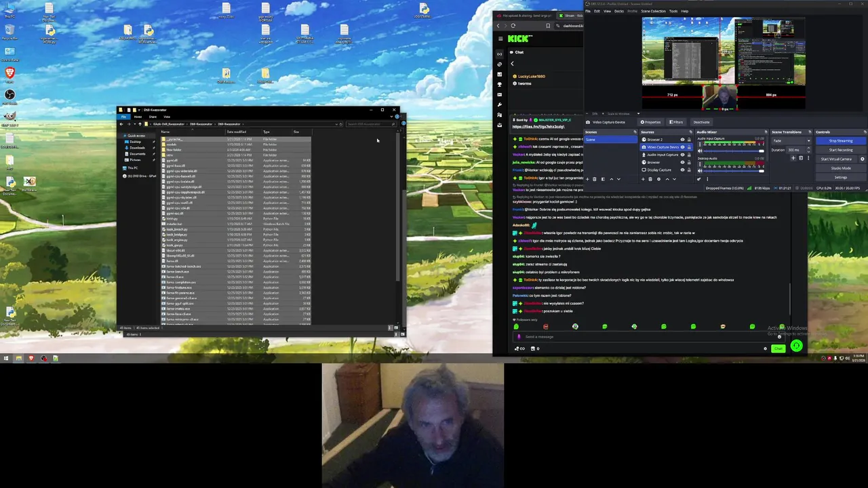
Task: Click File Explorer search box
Action: pos(370,124)
